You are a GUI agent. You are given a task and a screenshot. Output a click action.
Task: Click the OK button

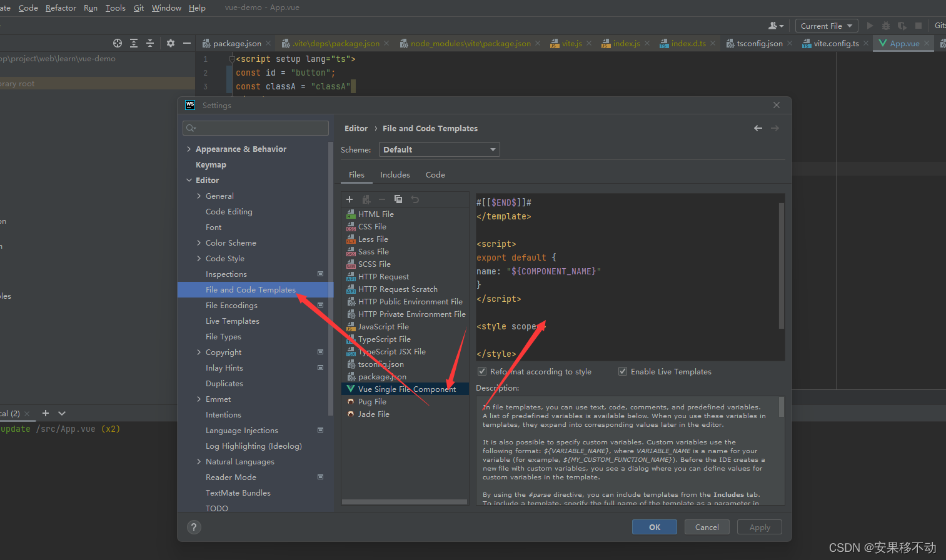point(655,527)
